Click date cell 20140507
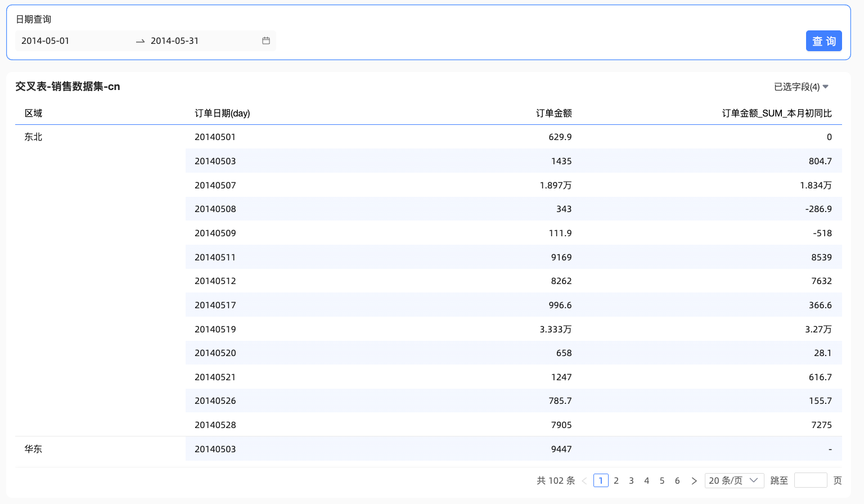The image size is (864, 504). (x=215, y=185)
